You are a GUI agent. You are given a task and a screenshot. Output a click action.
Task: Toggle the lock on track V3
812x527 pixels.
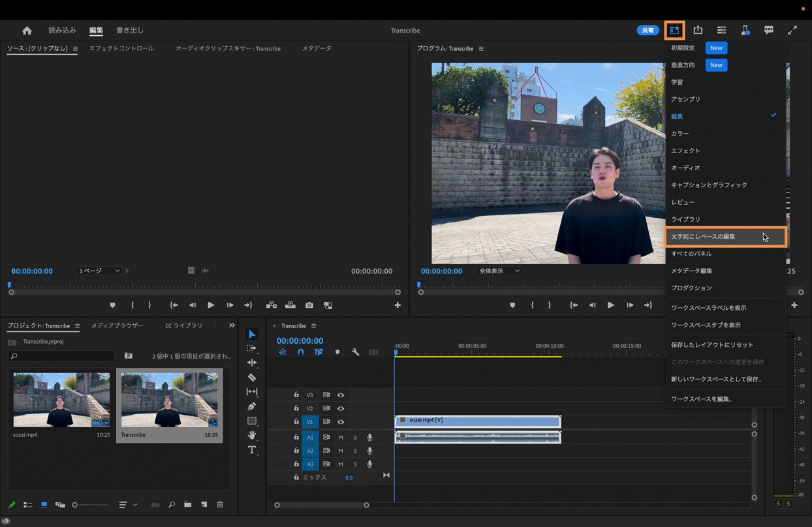(296, 395)
